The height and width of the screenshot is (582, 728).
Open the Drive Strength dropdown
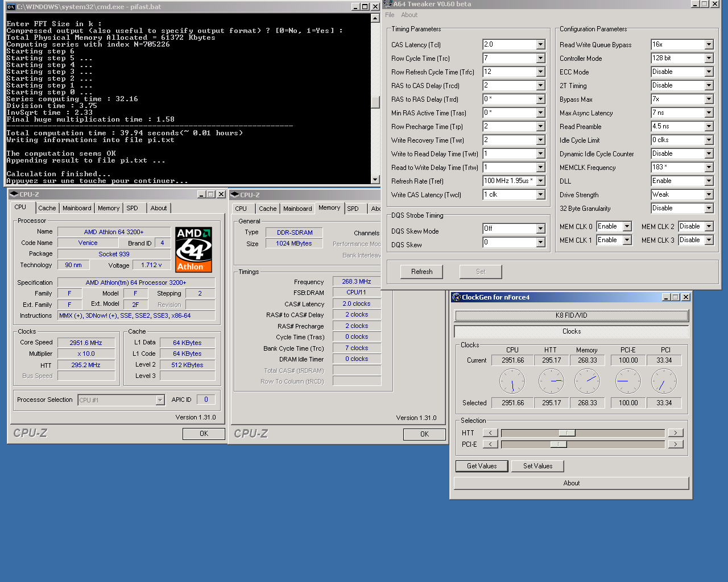coord(709,194)
